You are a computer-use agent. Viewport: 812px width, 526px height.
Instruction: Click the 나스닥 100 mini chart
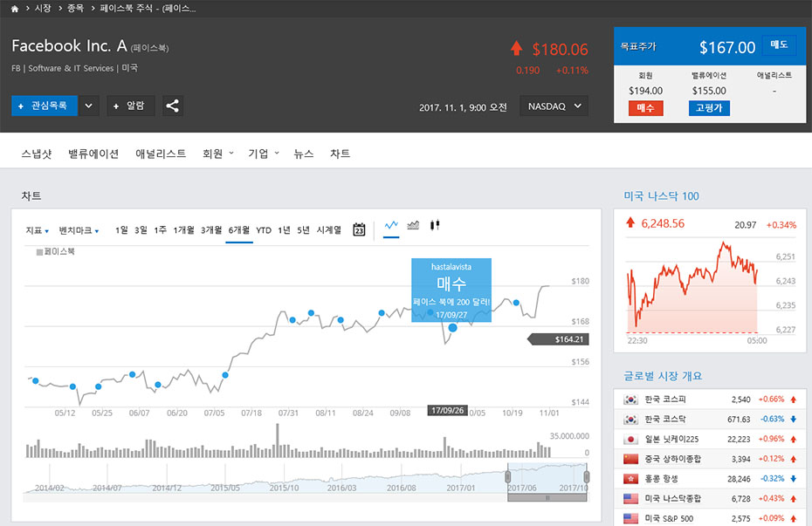tap(692, 288)
